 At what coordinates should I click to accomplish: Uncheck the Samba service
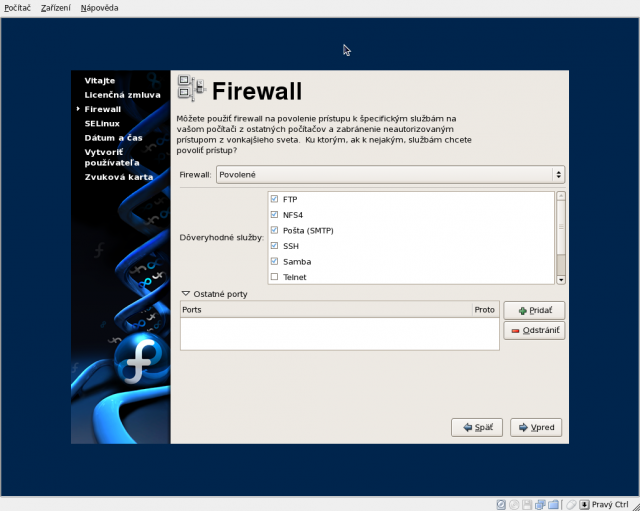(274, 261)
